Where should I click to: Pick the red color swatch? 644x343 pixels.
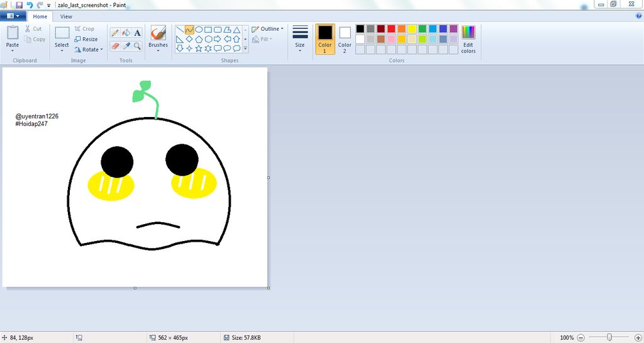coord(391,29)
